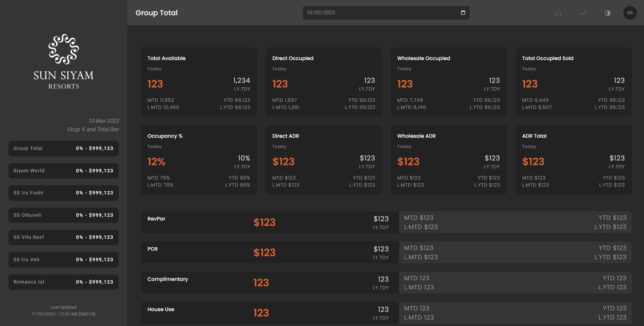Open the line trend chart icon
Screen dimensions: 644x326
[583, 13]
